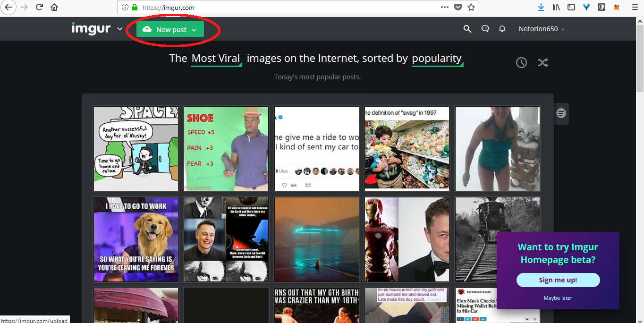Open the Firefox Library icon
Screen dimensions: 644x323
[x=556, y=7]
